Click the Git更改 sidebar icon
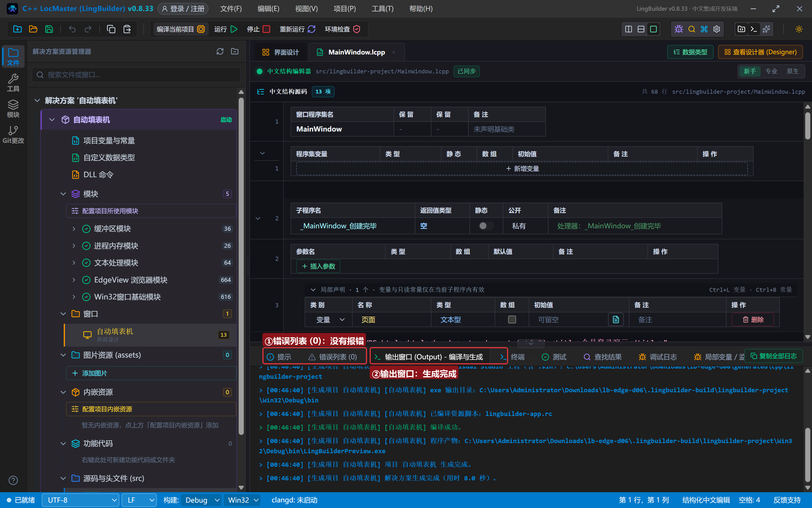Viewport: 812px width, 508px height. point(13,134)
